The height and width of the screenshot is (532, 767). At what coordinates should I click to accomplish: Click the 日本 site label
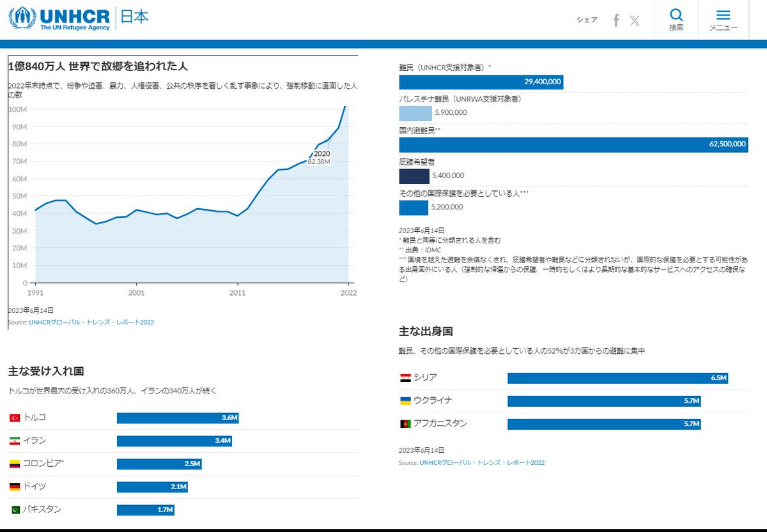pos(135,17)
